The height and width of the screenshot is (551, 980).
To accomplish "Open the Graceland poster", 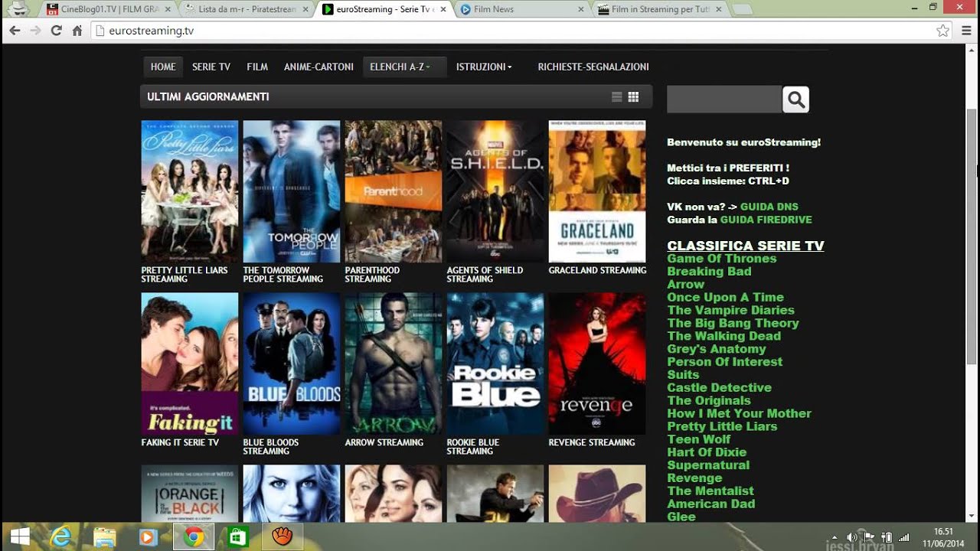I will [x=597, y=191].
